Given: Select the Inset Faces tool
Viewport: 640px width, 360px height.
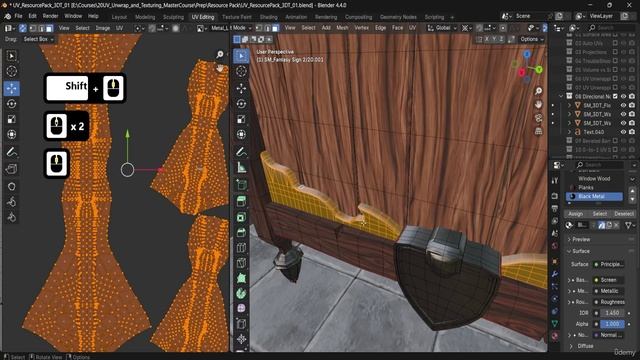Looking at the screenshot, I should tap(241, 217).
